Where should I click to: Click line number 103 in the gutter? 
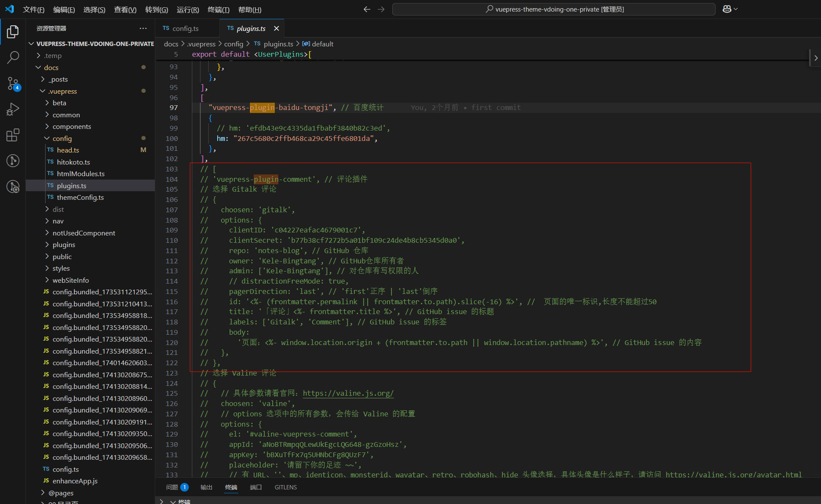(172, 169)
